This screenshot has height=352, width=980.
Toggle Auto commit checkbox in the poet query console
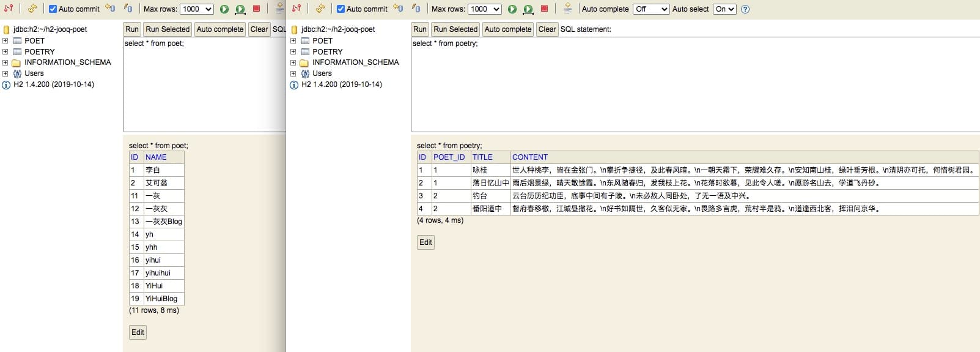point(53,9)
